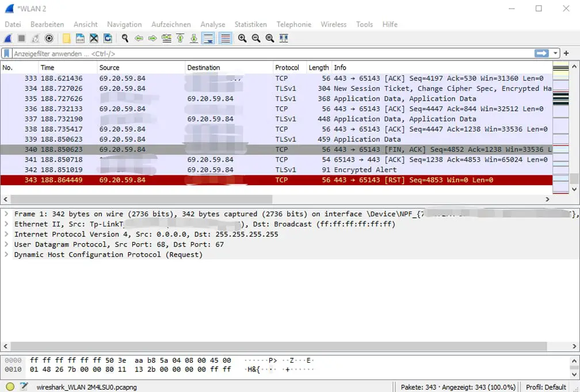
Task: Expand Internet Protocol Version 4 row
Action: [x=6, y=235]
